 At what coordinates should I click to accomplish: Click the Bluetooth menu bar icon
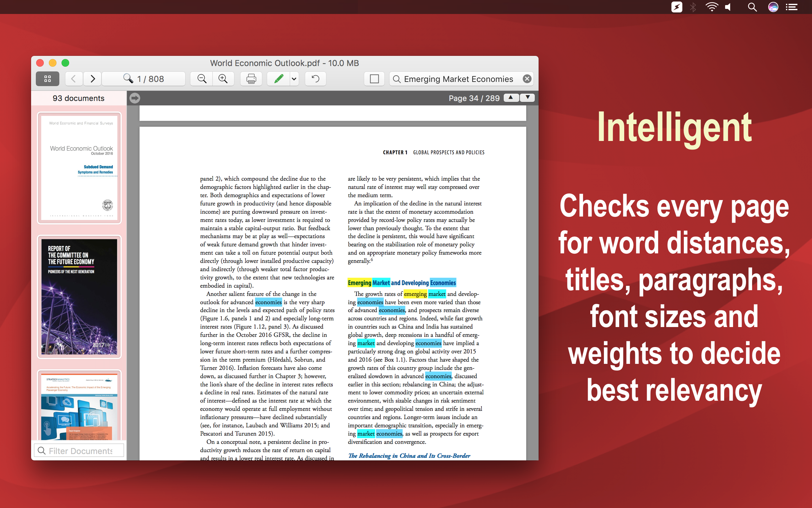pyautogui.click(x=693, y=7)
